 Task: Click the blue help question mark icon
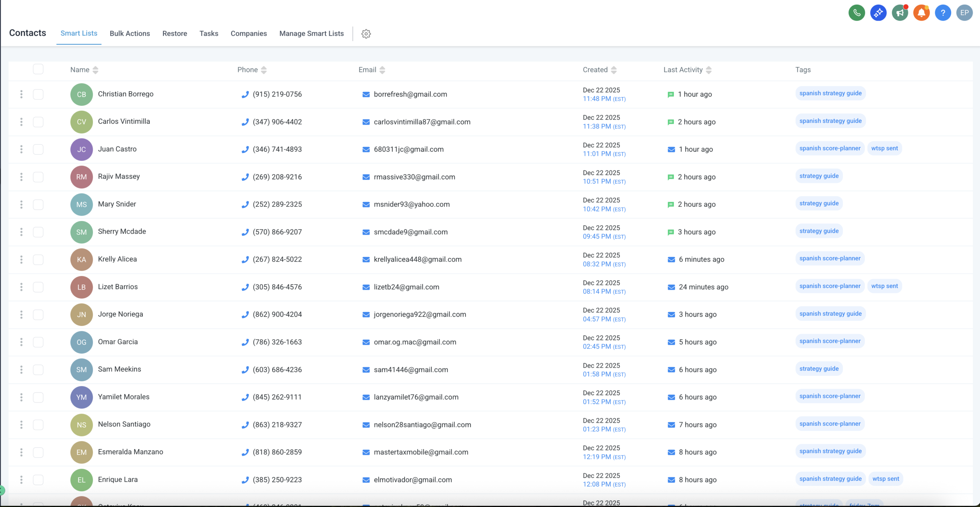(942, 13)
